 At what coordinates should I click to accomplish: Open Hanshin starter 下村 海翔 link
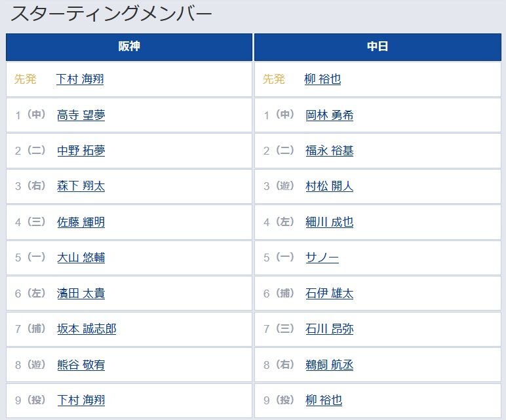(x=80, y=79)
